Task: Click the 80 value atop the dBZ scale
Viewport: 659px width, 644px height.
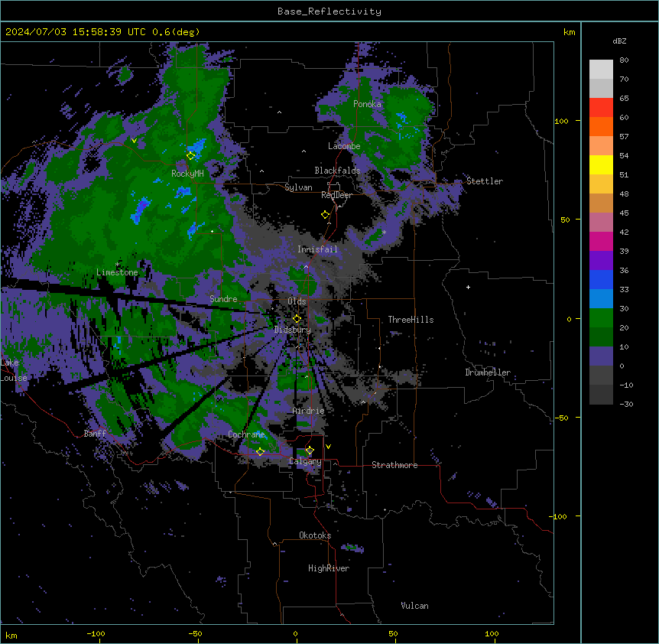Action: pos(624,60)
